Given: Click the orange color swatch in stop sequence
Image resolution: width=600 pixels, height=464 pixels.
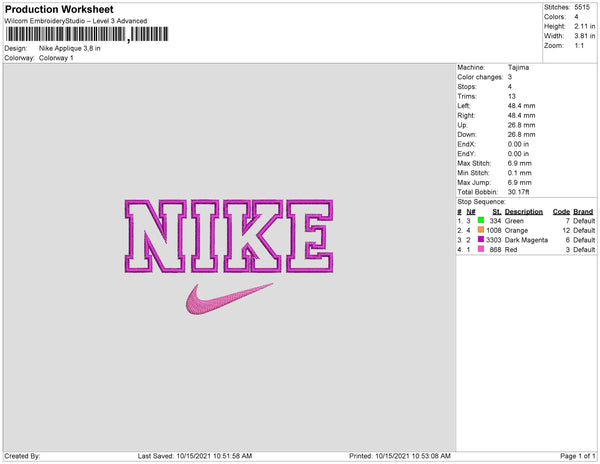Looking at the screenshot, I should click(481, 230).
